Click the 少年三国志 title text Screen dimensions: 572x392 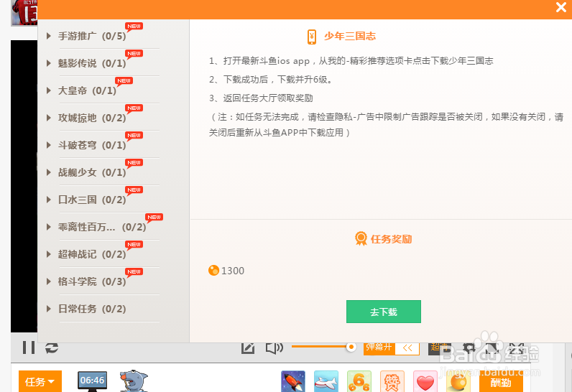pos(350,36)
